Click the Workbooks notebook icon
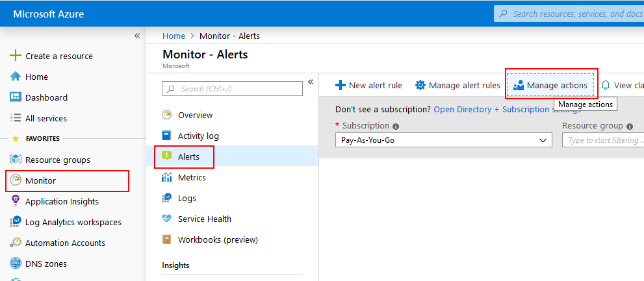The image size is (644, 281). (166, 239)
